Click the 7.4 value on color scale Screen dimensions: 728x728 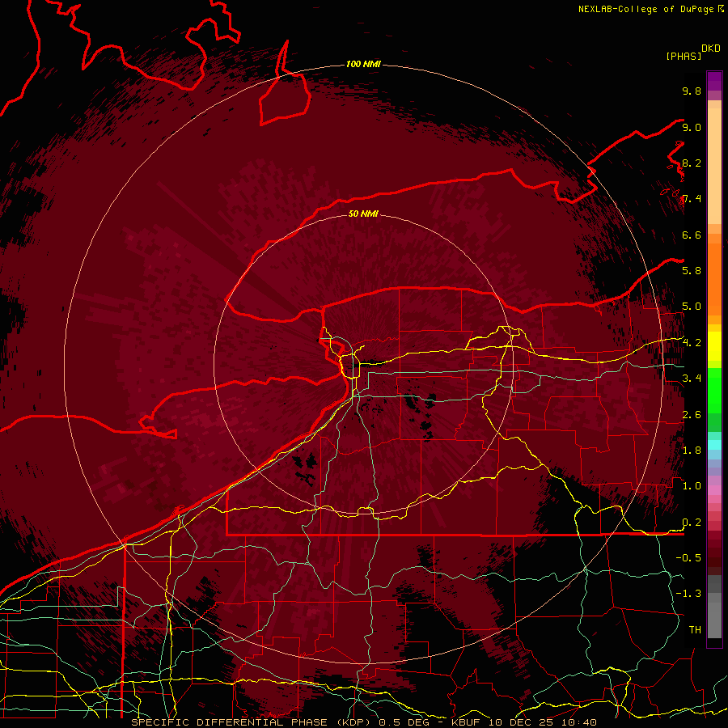point(692,199)
